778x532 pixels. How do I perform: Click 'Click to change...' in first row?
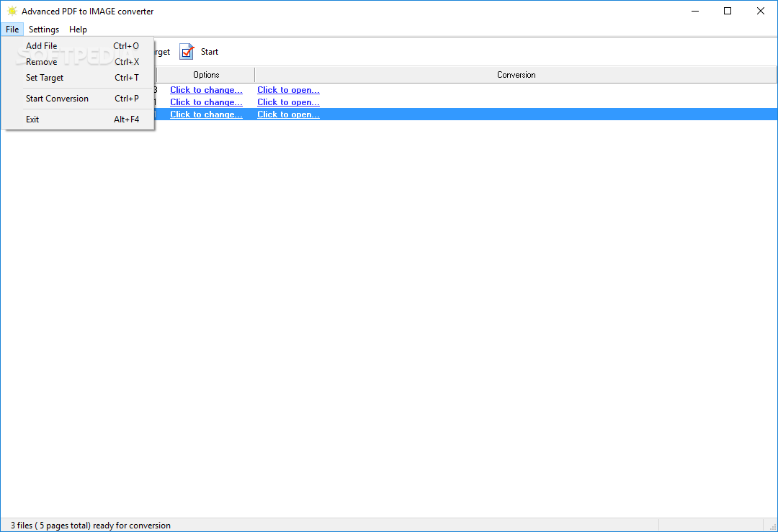pyautogui.click(x=207, y=90)
